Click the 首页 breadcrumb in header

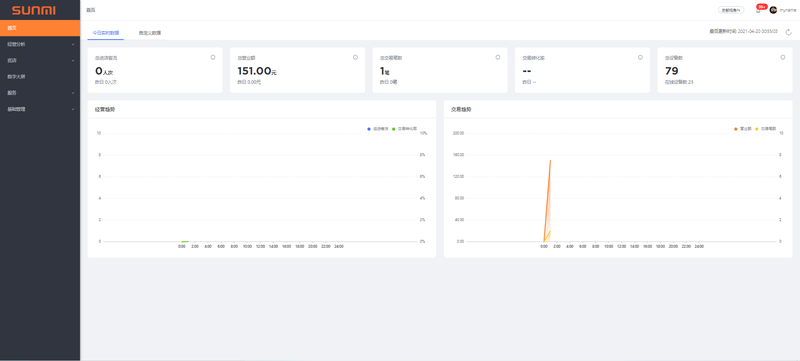(90, 10)
